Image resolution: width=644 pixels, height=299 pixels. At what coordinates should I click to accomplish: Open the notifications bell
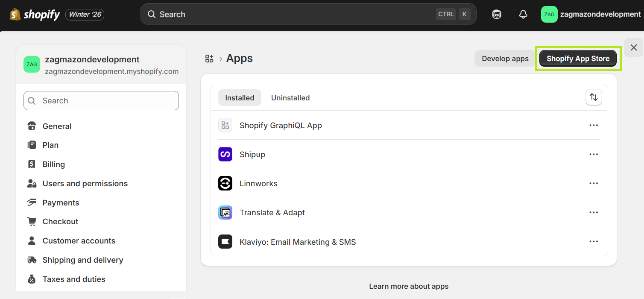click(x=523, y=14)
